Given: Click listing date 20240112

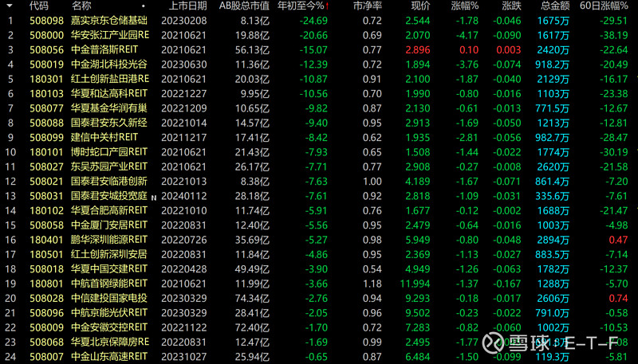Looking at the screenshot, I should (x=184, y=196).
